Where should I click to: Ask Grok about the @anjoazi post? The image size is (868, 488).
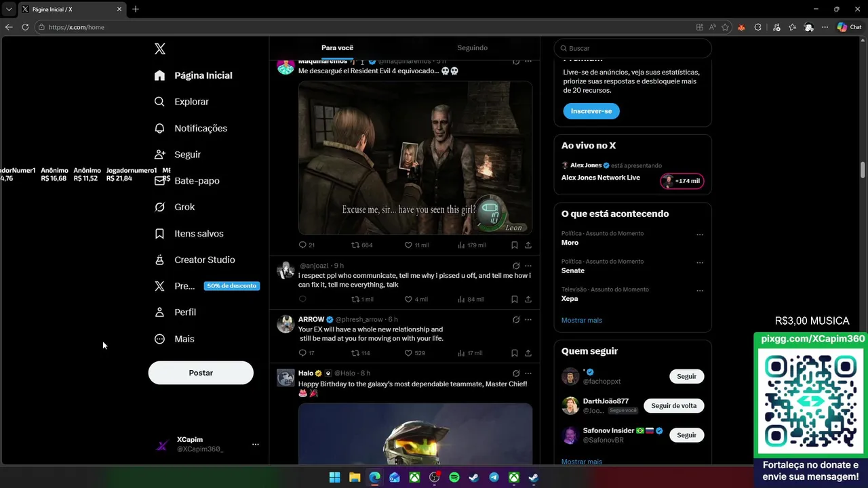[x=516, y=266]
